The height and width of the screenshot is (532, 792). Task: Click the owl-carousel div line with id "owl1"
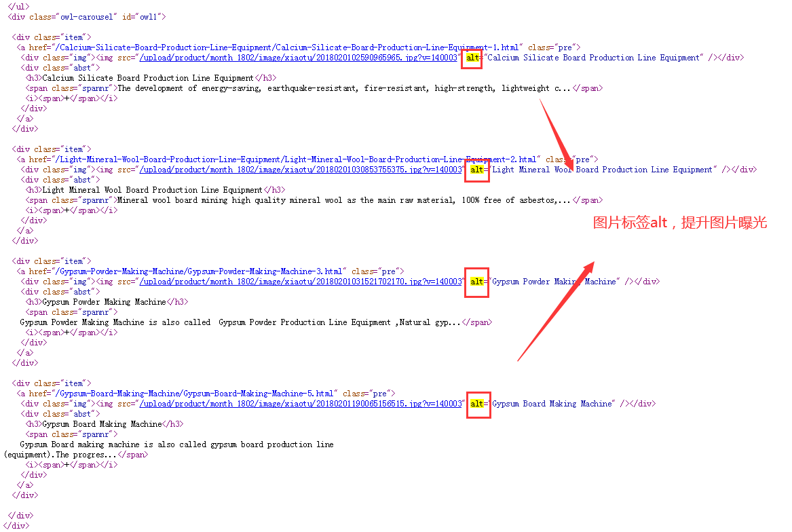86,16
